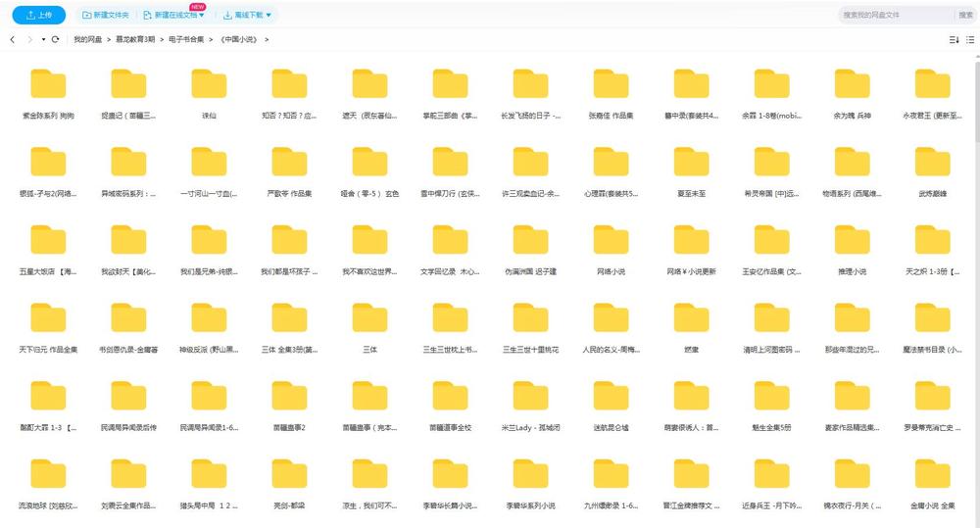
Task: Open the navigation history dropdown arrow
Action: [x=43, y=39]
